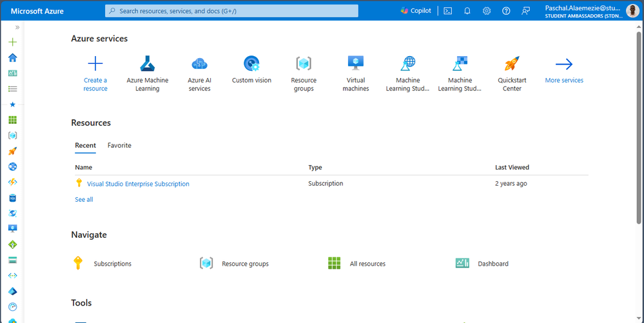Open Function App lightning icon in sidebar
The height and width of the screenshot is (323, 644).
12,182
